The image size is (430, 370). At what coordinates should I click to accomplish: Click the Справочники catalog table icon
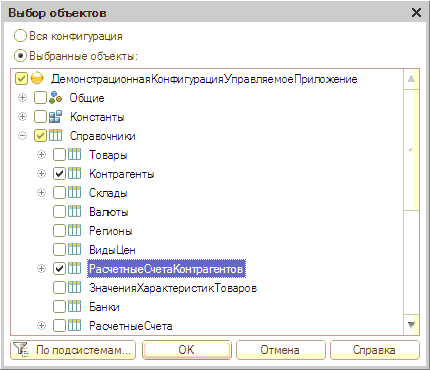[x=55, y=136]
